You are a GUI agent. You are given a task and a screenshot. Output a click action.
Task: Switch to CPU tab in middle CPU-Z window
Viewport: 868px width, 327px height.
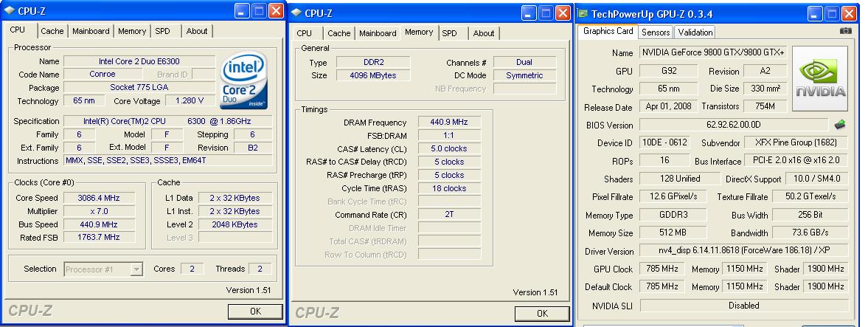305,33
